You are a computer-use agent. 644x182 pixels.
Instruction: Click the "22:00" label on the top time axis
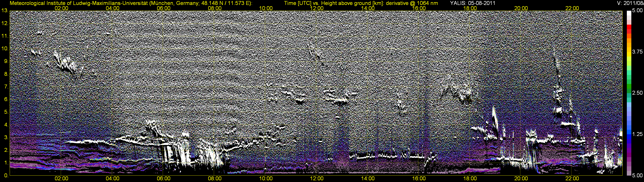click(572, 8)
